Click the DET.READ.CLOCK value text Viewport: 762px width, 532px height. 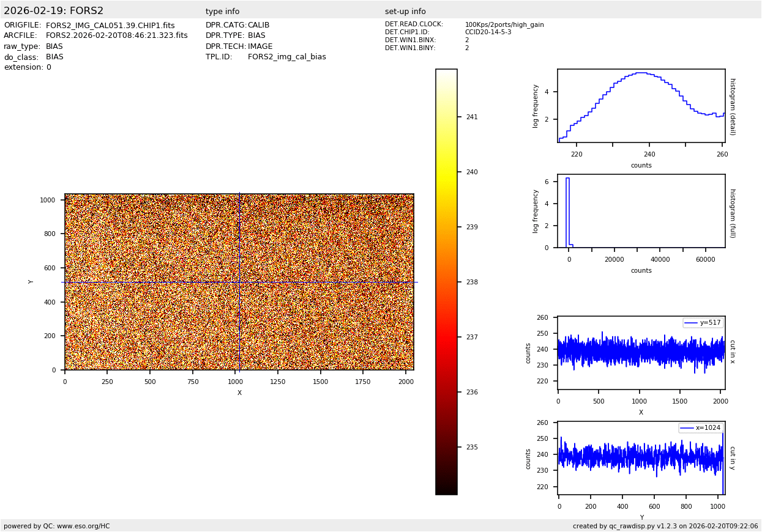click(504, 25)
